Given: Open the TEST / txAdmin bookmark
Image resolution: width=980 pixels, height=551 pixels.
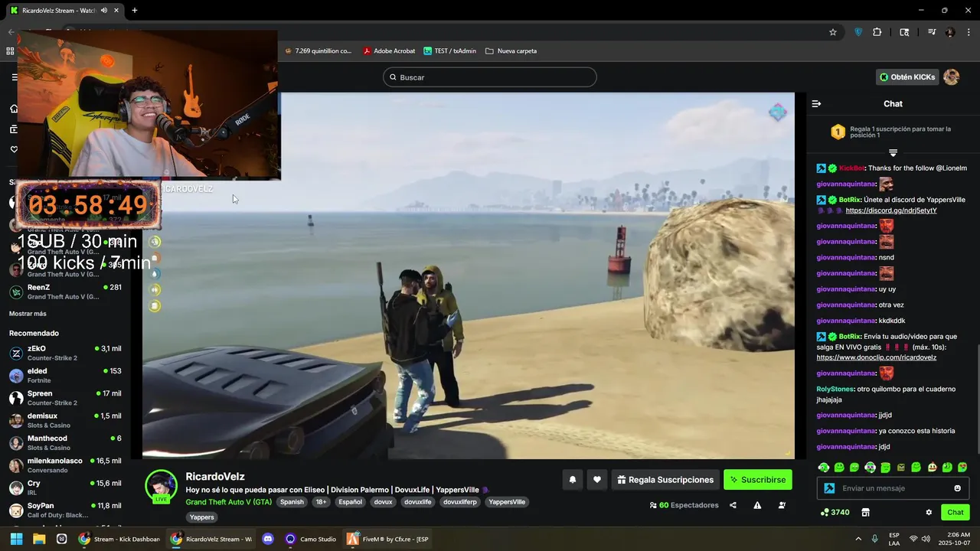Looking at the screenshot, I should click(x=449, y=51).
